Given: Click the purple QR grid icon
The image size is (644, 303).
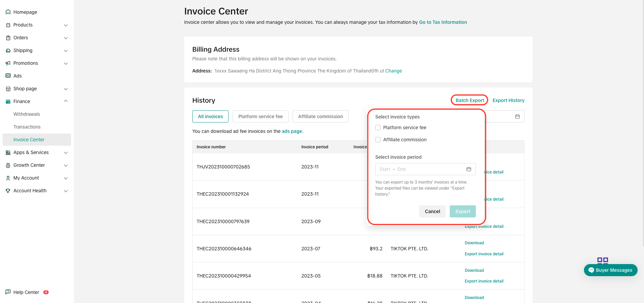Looking at the screenshot, I should [x=602, y=260].
